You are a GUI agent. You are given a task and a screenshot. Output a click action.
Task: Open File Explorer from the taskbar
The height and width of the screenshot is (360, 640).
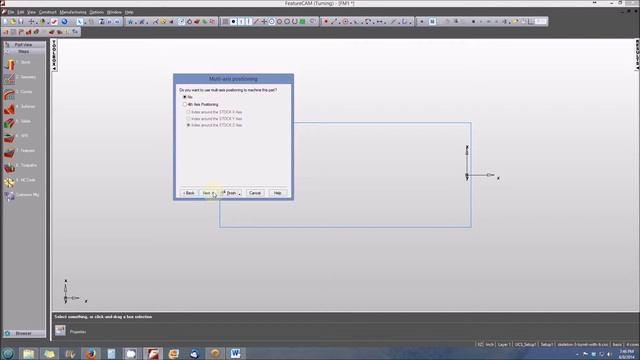(29, 353)
